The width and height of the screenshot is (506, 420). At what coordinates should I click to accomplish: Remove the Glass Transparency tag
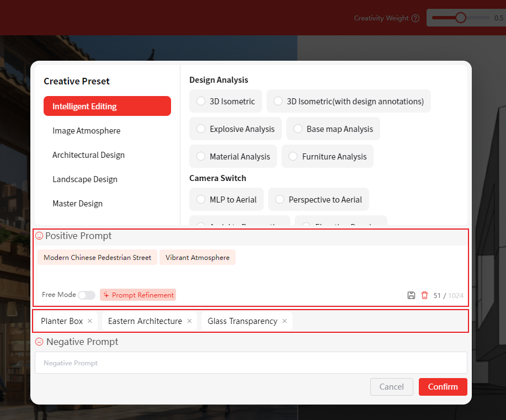pos(285,321)
